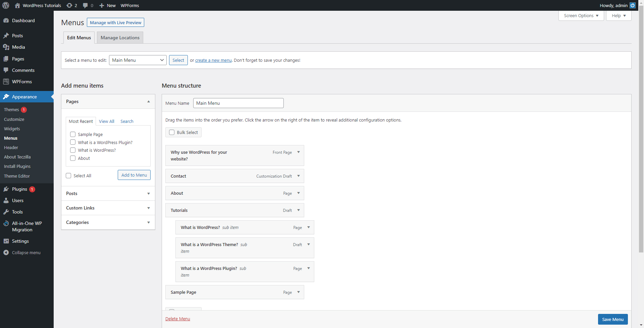Click the Media icon in sidebar
The image size is (644, 328).
pyautogui.click(x=6, y=47)
